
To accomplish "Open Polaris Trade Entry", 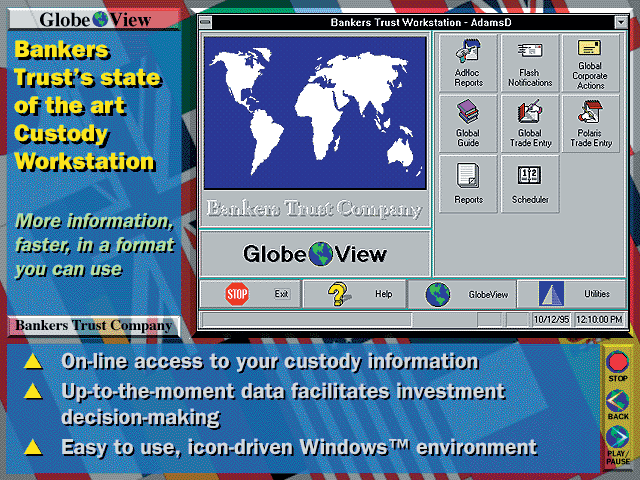I will point(590,123).
